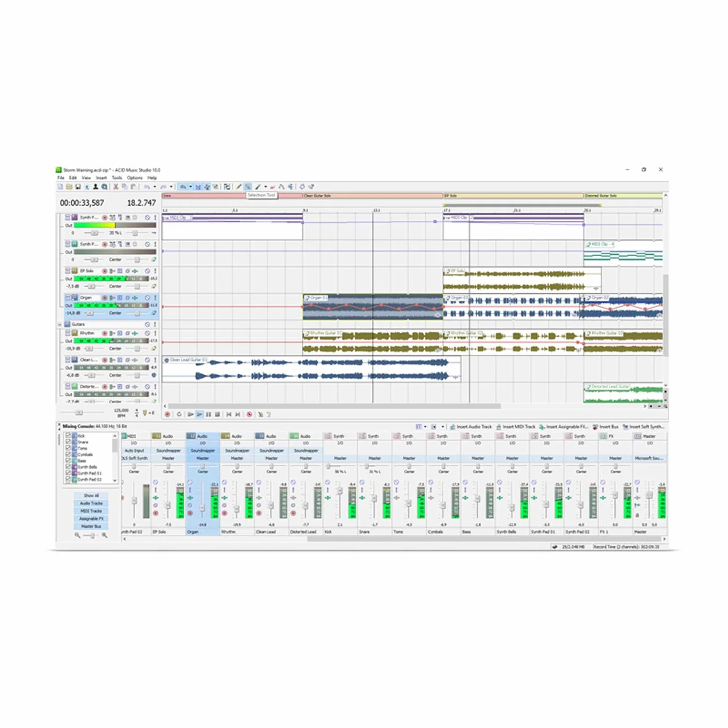Open the View menu
This screenshot has width=728, height=728.
[86, 178]
